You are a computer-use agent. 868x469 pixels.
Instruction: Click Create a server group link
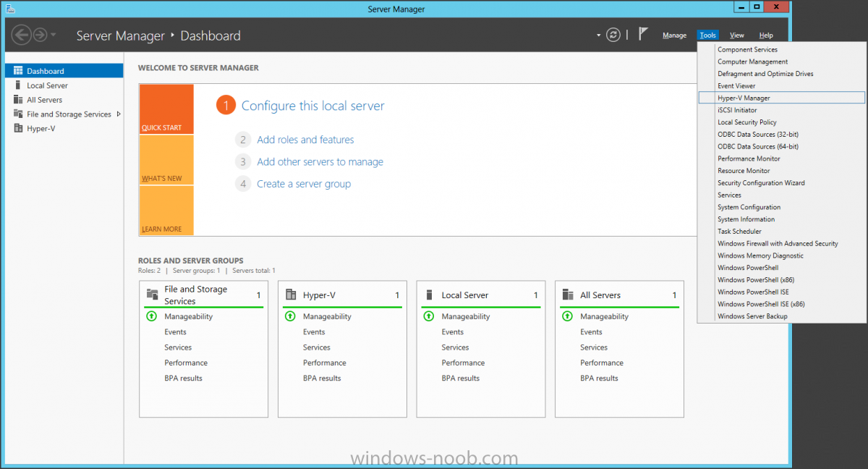coord(304,184)
